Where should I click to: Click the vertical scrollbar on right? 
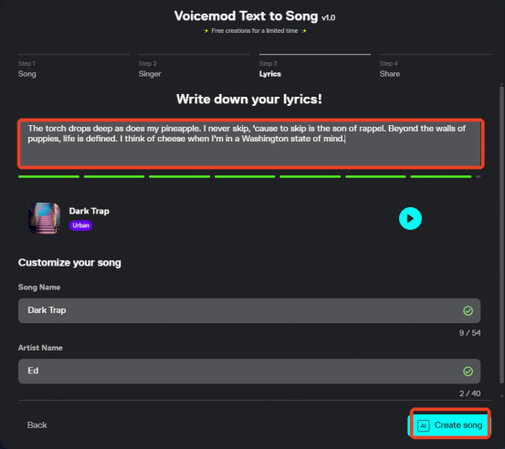(501, 233)
